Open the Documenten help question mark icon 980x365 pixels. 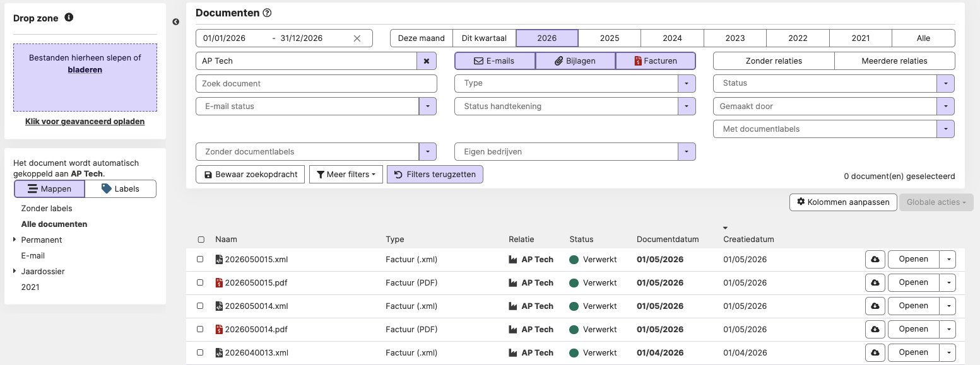267,13
